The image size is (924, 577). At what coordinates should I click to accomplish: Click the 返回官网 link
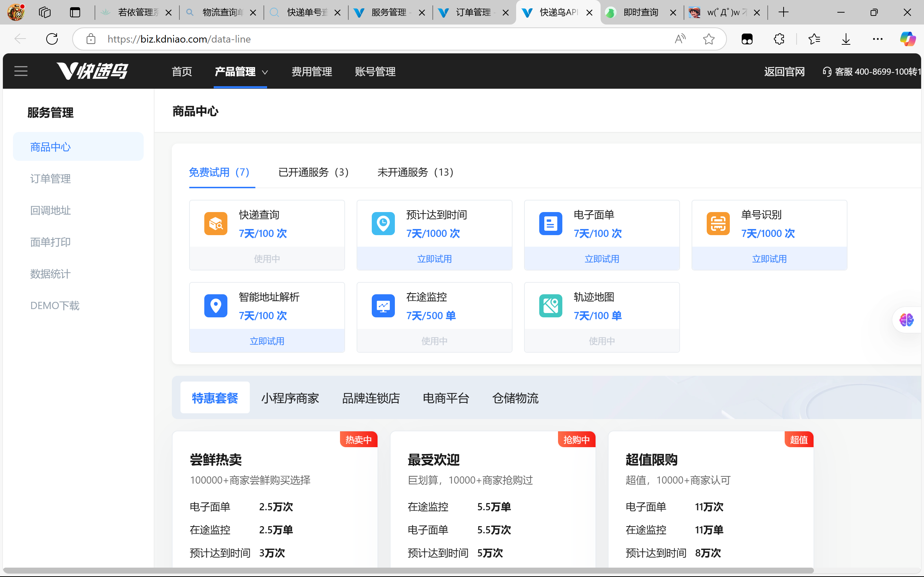click(x=784, y=72)
